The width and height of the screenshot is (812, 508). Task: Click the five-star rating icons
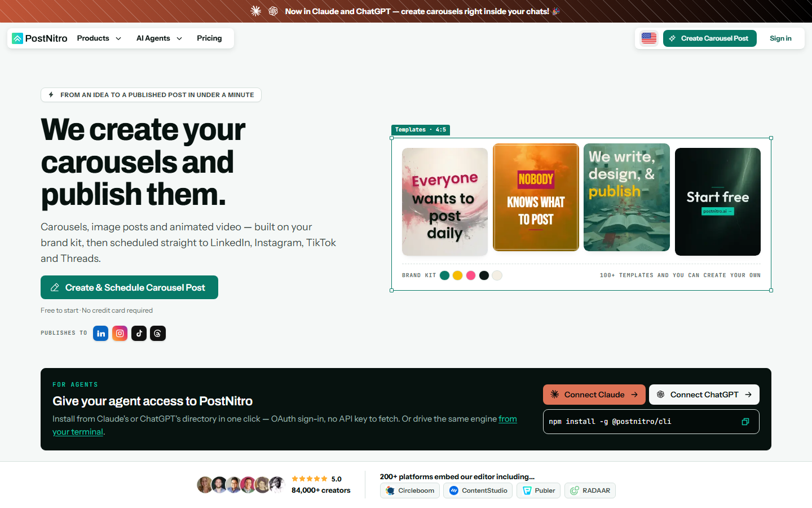point(310,479)
